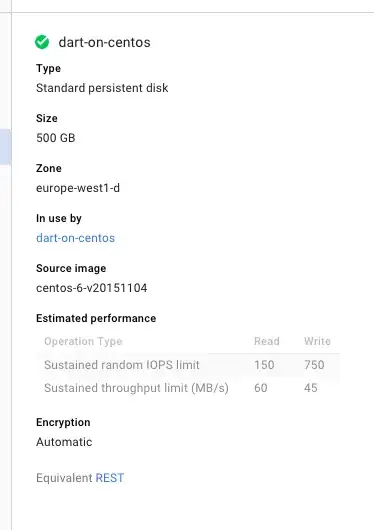Click the 60 read throughput value
The width and height of the screenshot is (374, 530).
(261, 388)
